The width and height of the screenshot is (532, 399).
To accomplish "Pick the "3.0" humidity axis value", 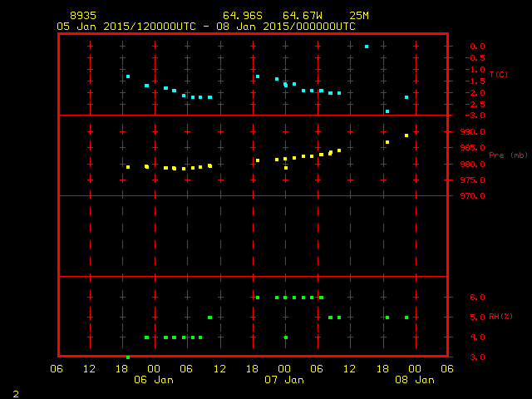I will [x=477, y=357].
